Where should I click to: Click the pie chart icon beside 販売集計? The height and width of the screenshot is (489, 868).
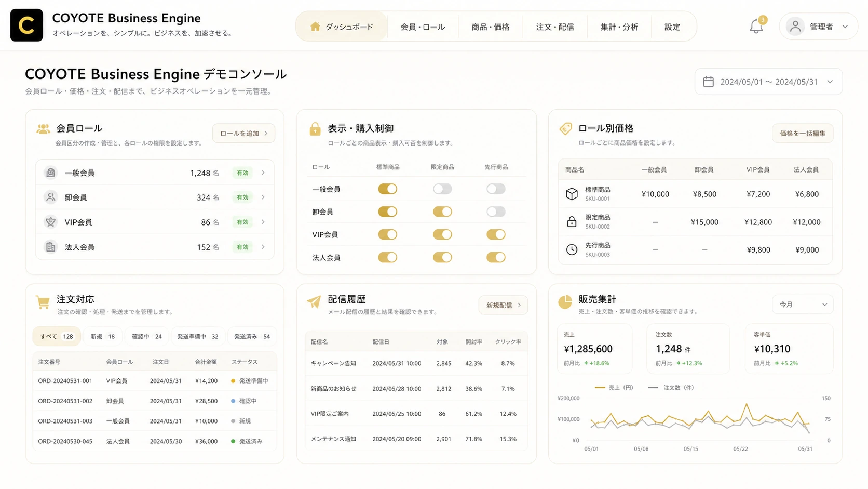565,301
